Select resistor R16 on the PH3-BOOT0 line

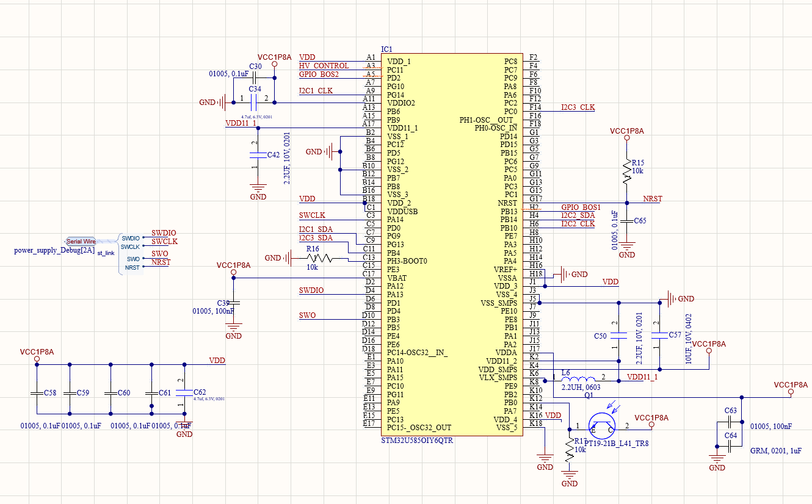pos(318,259)
